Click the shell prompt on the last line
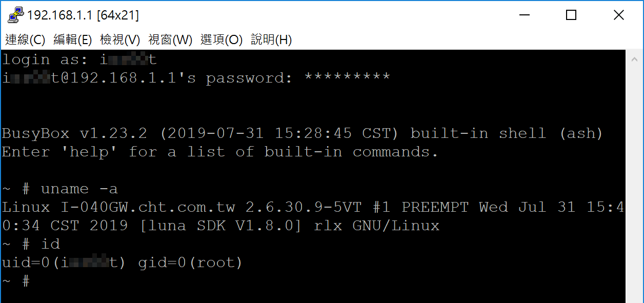The height and width of the screenshot is (303, 644). coord(16,281)
